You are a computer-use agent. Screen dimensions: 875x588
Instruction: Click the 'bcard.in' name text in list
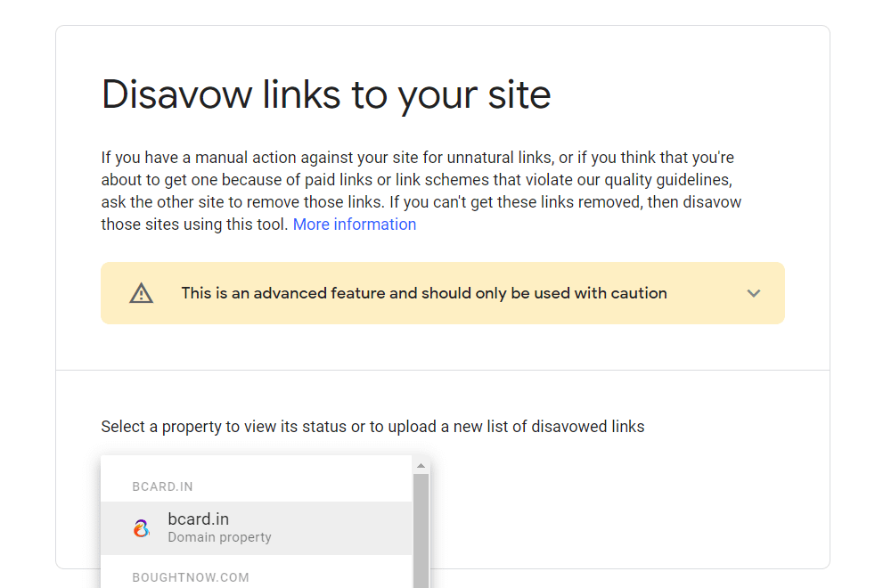[198, 519]
